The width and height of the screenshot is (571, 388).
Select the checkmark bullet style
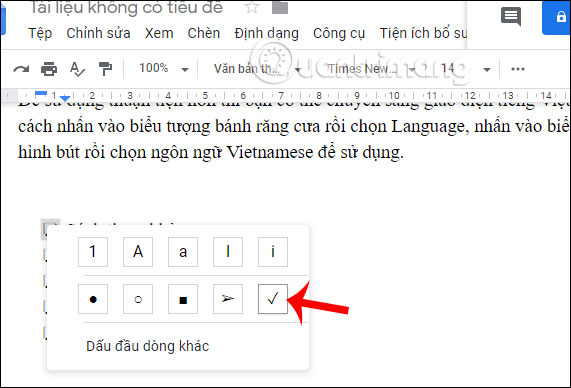click(273, 299)
